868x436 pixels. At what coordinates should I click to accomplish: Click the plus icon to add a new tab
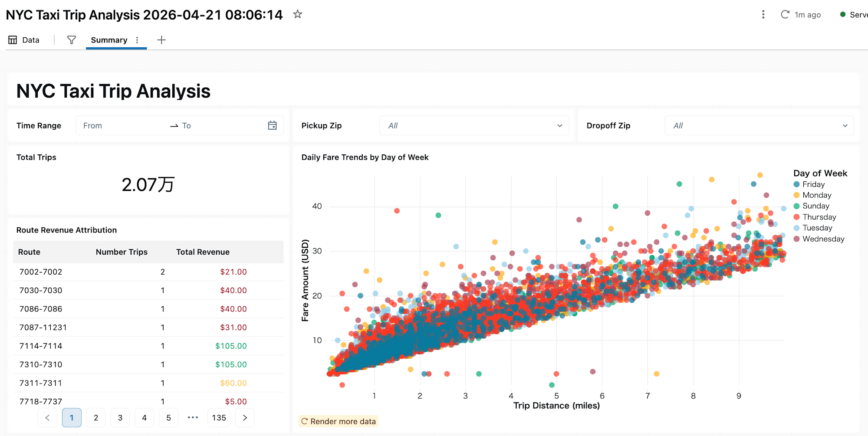click(161, 40)
